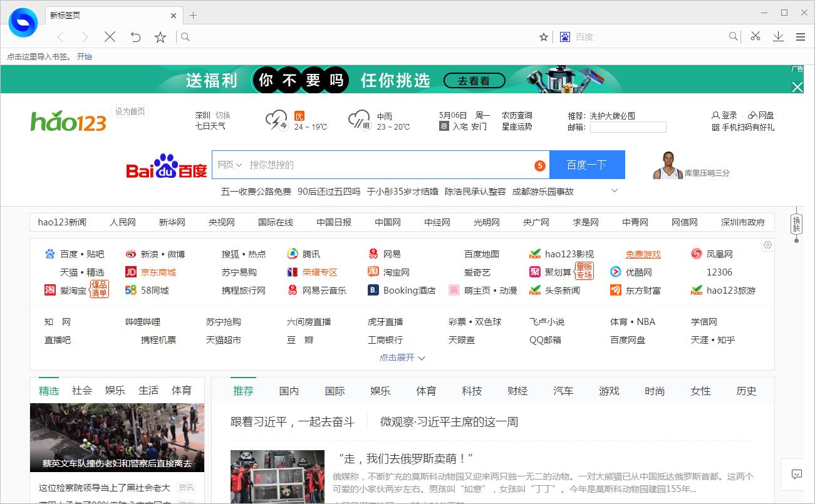Click the undo closed tab arrow icon
Viewport: 815px width, 504px height.
point(135,37)
